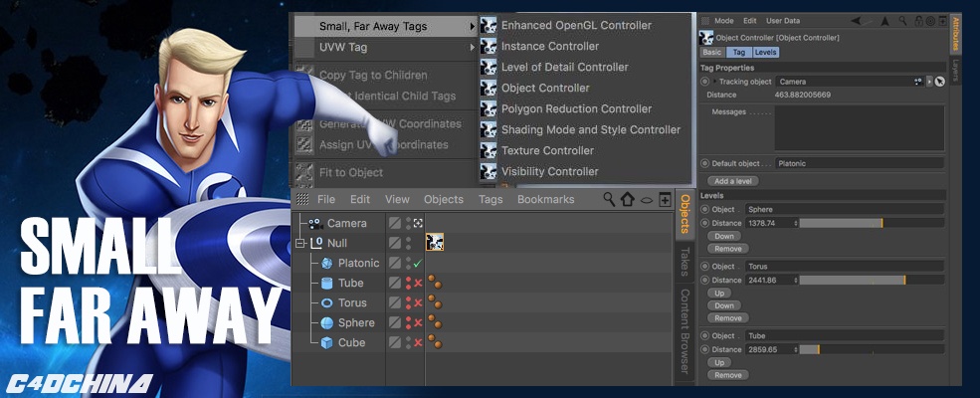The image size is (980, 398).
Task: Click the Torus row's display tag
Action: coord(435,303)
